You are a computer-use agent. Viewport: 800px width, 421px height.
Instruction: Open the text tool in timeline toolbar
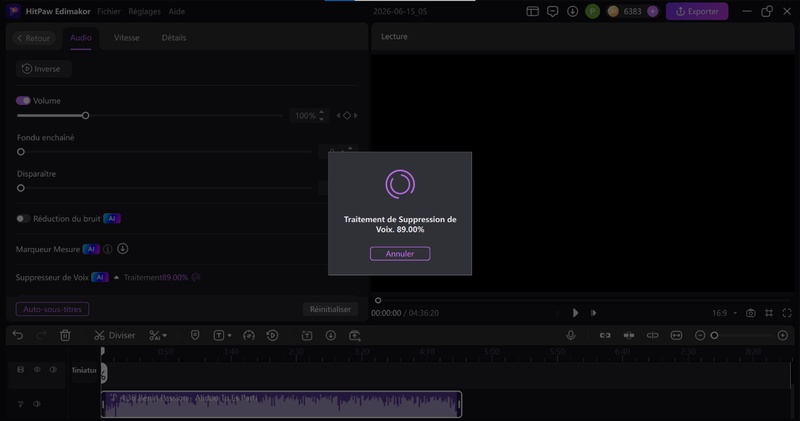218,335
